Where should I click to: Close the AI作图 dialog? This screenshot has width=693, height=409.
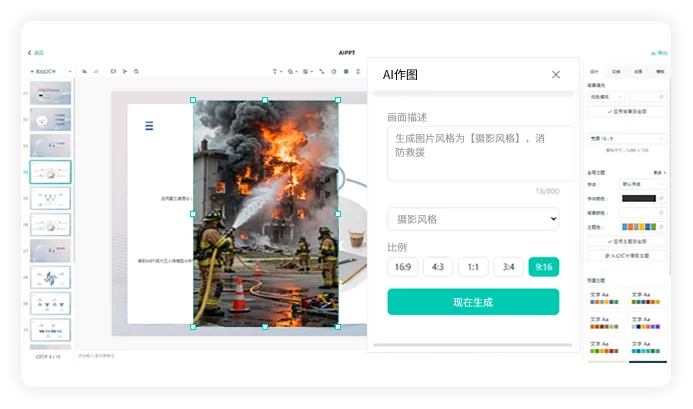(556, 75)
